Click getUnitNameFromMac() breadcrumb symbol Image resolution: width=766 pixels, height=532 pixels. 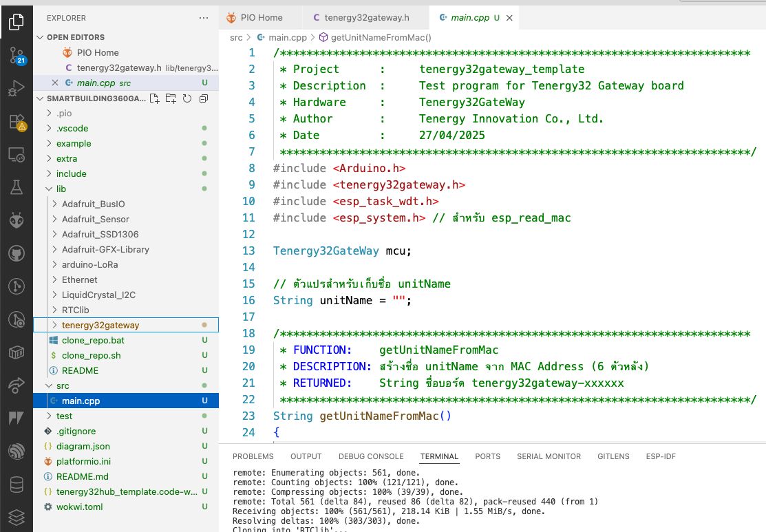coord(375,38)
